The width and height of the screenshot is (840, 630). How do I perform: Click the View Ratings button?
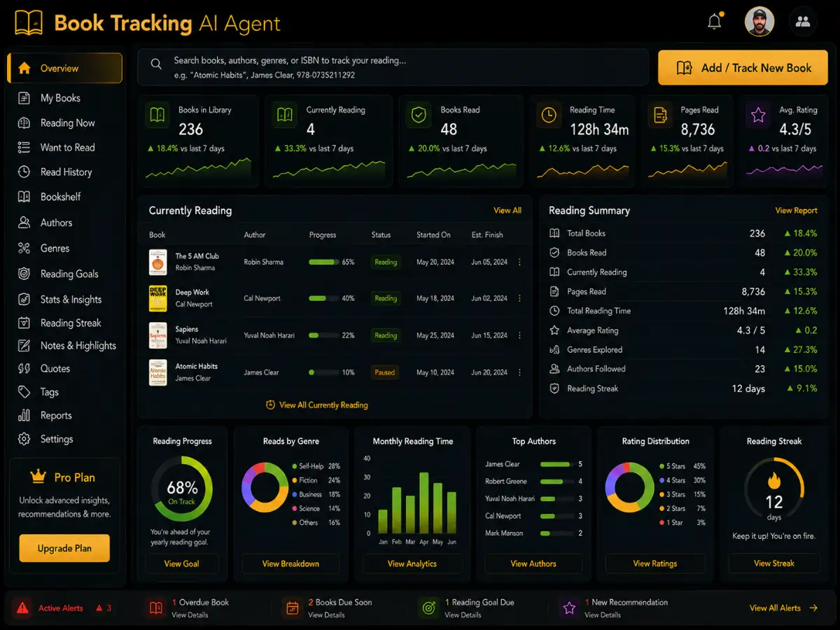click(x=655, y=563)
